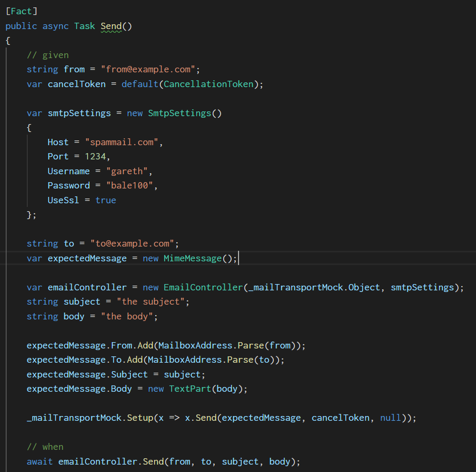Click expectedMessage in its var declaration
This screenshot has height=472, width=476.
pyautogui.click(x=87, y=258)
